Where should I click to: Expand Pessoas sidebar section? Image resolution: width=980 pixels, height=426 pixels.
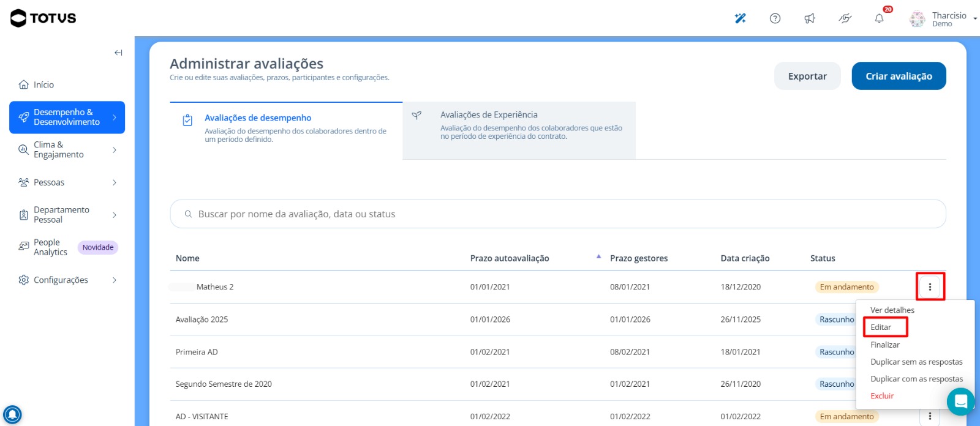click(x=67, y=182)
